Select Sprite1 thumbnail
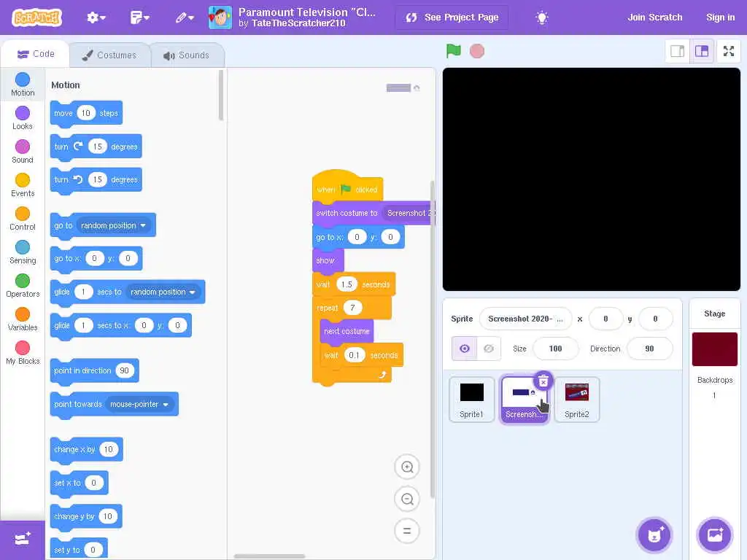This screenshot has width=747, height=560. point(472,400)
